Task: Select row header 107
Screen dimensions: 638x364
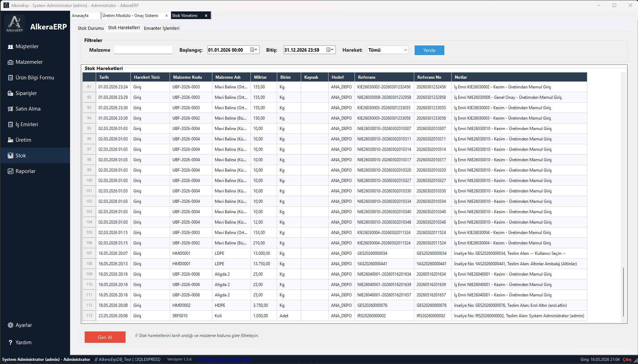Action: pyautogui.click(x=89, y=253)
